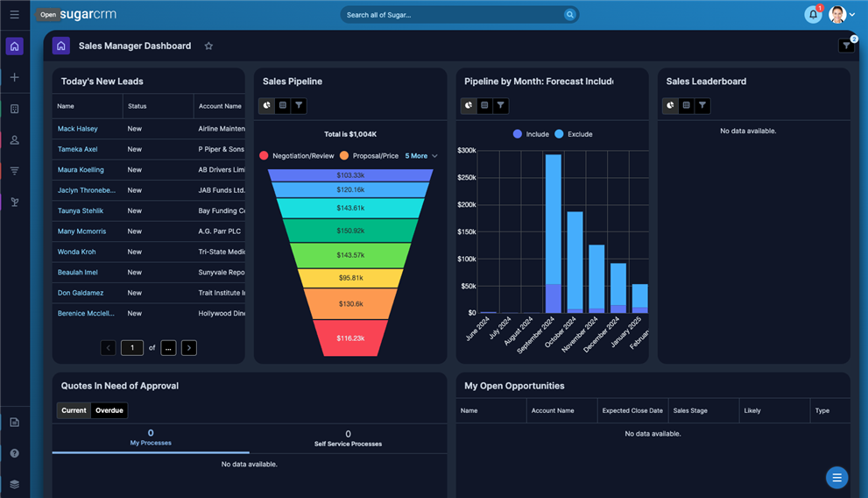
Task: Click the notifications bell icon
Action: click(812, 15)
